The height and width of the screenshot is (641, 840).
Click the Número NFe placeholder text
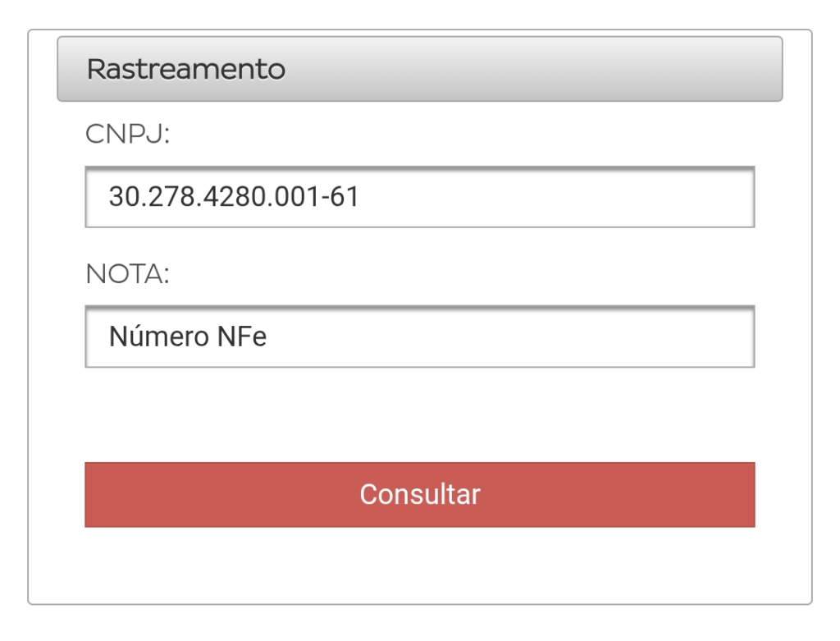pos(188,337)
